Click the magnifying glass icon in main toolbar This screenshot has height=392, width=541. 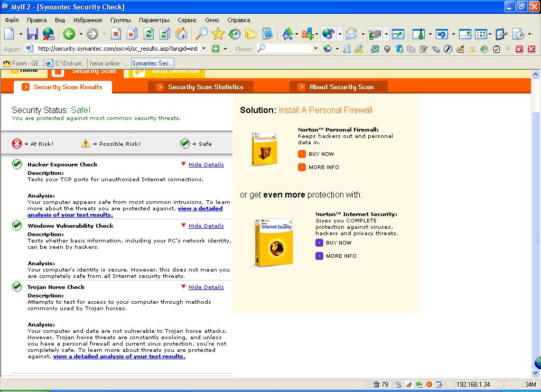(x=201, y=34)
